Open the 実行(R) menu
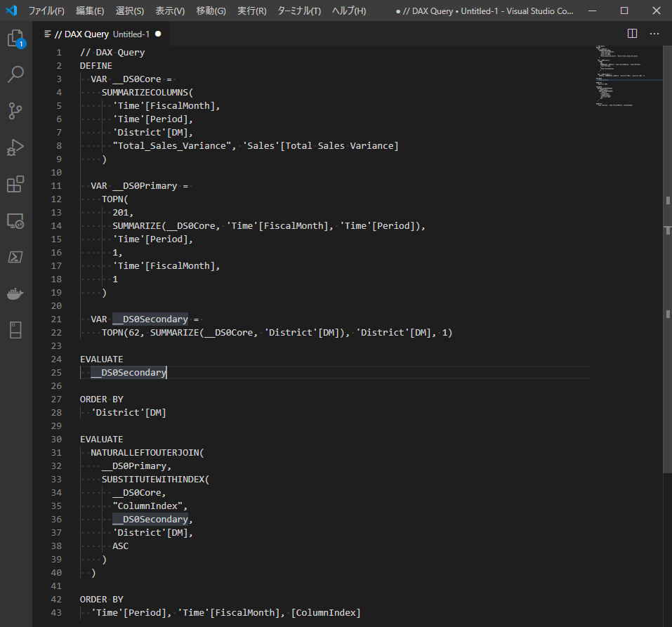The width and height of the screenshot is (672, 627). (x=252, y=11)
